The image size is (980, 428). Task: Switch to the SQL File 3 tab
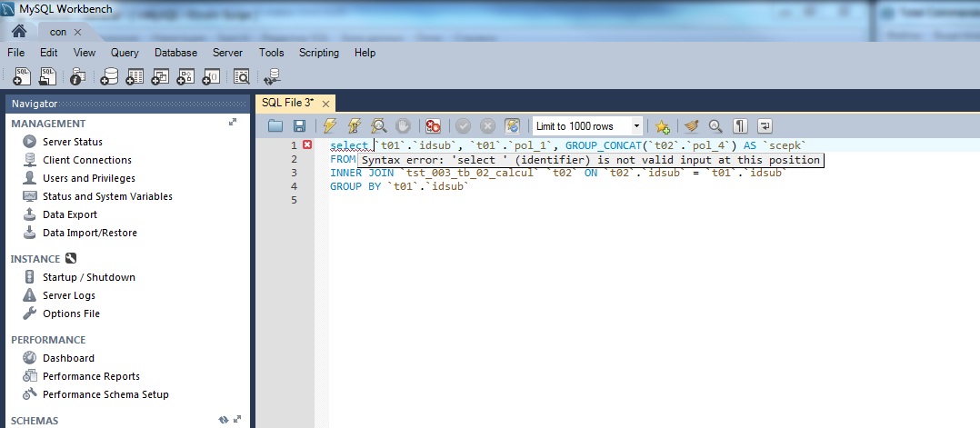point(287,103)
